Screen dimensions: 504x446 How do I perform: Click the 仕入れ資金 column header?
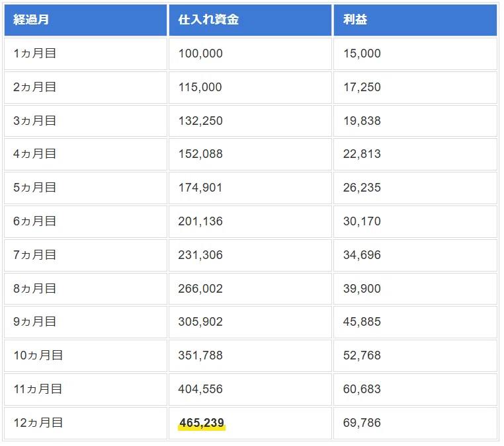point(250,20)
